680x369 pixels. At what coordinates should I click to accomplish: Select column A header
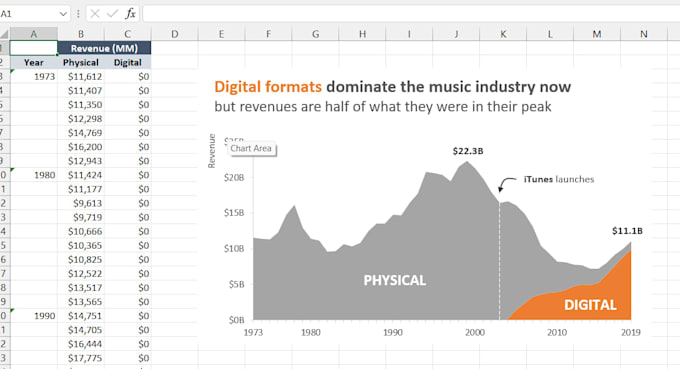point(33,34)
